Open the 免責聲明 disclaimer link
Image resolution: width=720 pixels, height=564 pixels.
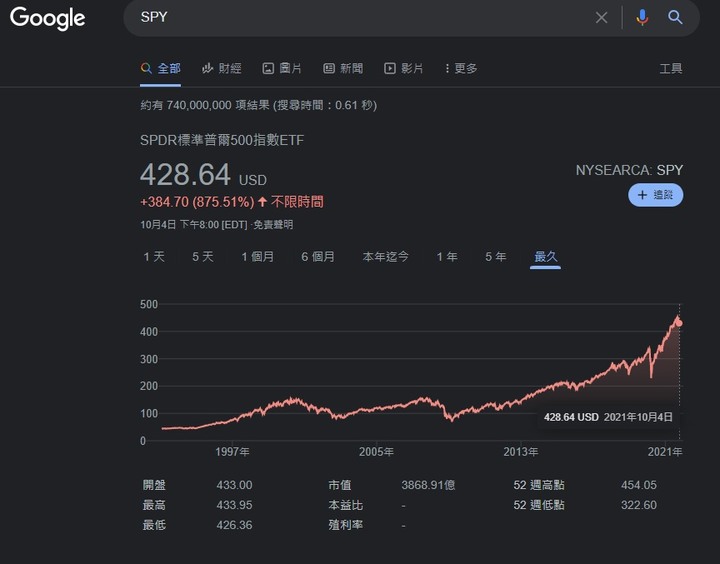click(x=273, y=225)
